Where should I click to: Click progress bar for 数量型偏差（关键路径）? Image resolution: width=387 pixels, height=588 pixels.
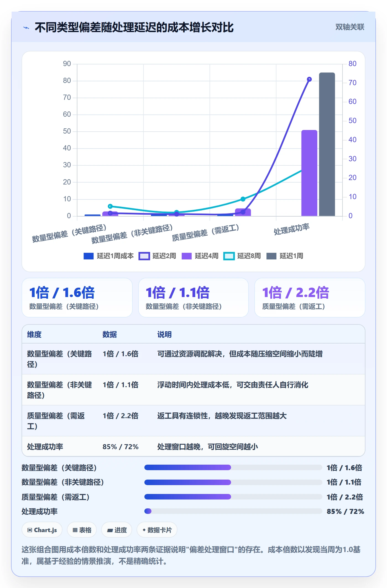coord(233,467)
